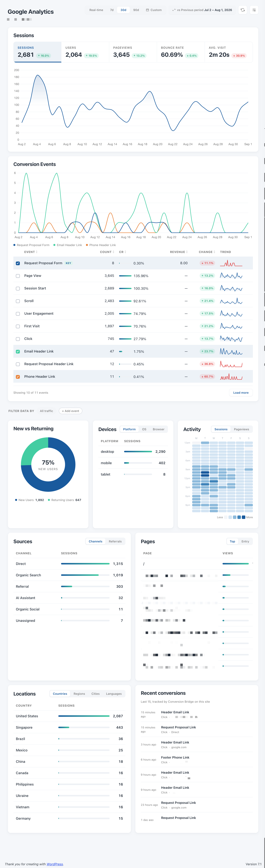The width and height of the screenshot is (265, 868).
Task: Switch to the Real-time range
Action: (x=96, y=10)
